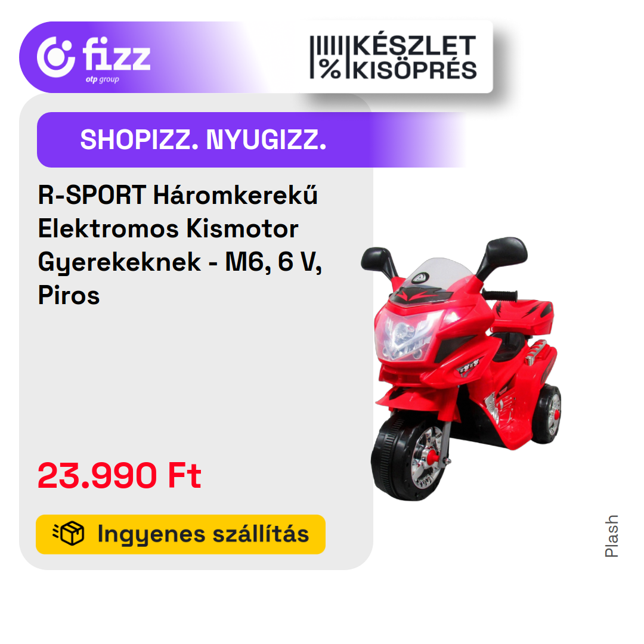Click the Plash vertical label
The height and width of the screenshot is (644, 644).
pyautogui.click(x=611, y=536)
